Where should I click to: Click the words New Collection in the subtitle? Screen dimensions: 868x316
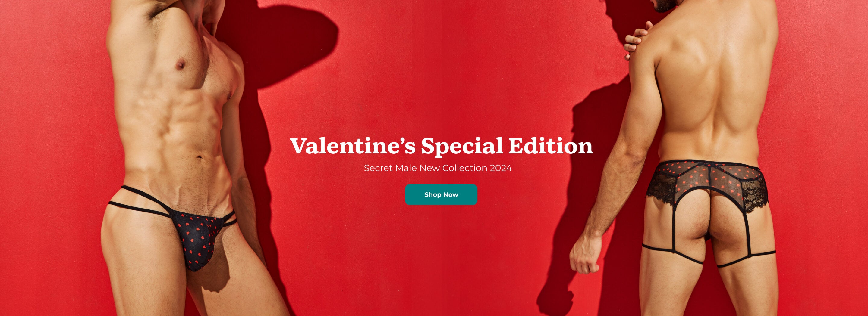[x=454, y=168]
